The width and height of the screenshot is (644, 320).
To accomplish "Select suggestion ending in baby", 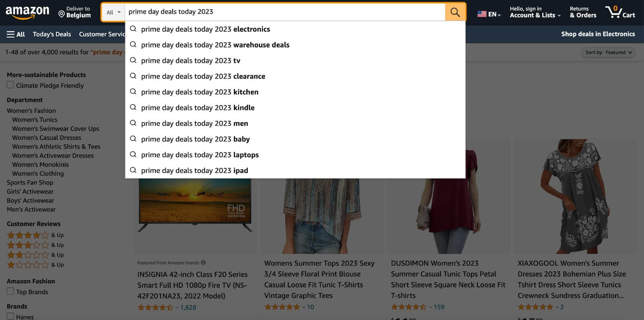I will (295, 139).
